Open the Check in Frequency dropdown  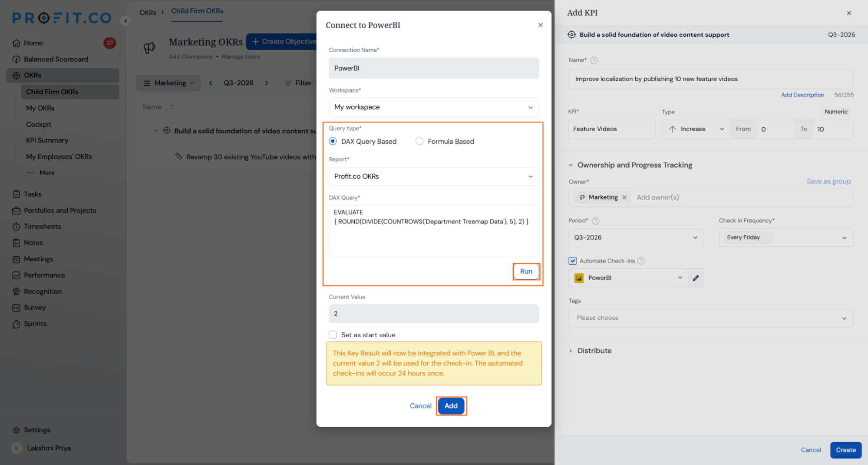point(786,238)
